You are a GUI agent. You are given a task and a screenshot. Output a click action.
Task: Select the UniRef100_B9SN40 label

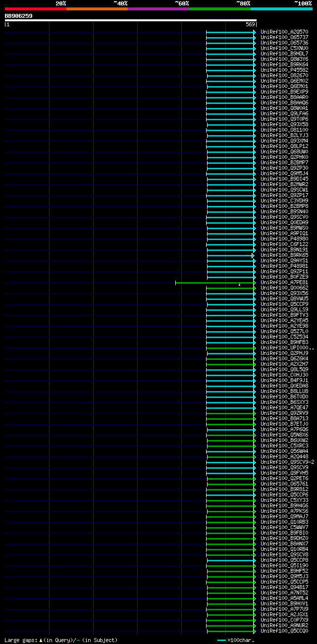(x=284, y=211)
